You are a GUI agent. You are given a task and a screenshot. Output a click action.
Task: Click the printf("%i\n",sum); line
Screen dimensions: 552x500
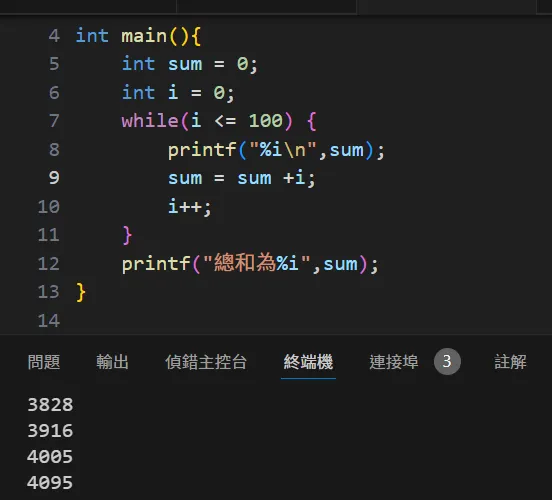pos(276,150)
